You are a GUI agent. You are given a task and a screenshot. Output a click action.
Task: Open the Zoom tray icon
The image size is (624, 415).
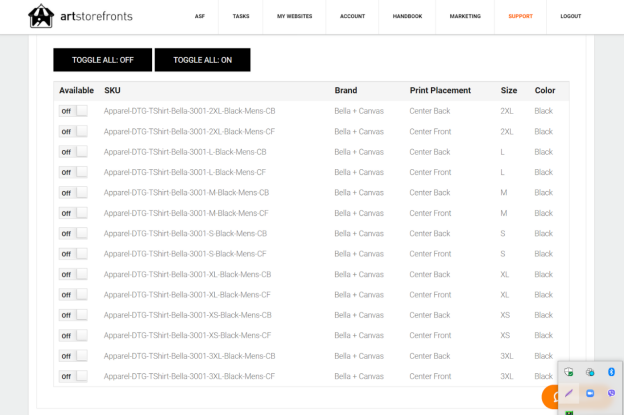[590, 393]
